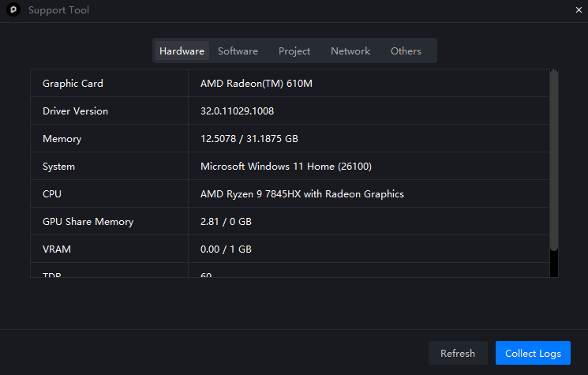Open the Others tab
Viewport: 588px width, 375px height.
coord(406,51)
